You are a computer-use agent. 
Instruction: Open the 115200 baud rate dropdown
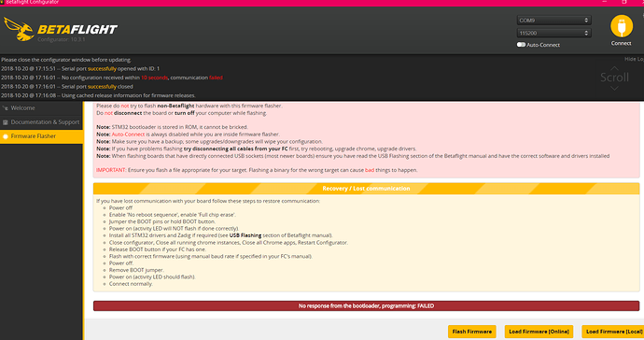(553, 33)
